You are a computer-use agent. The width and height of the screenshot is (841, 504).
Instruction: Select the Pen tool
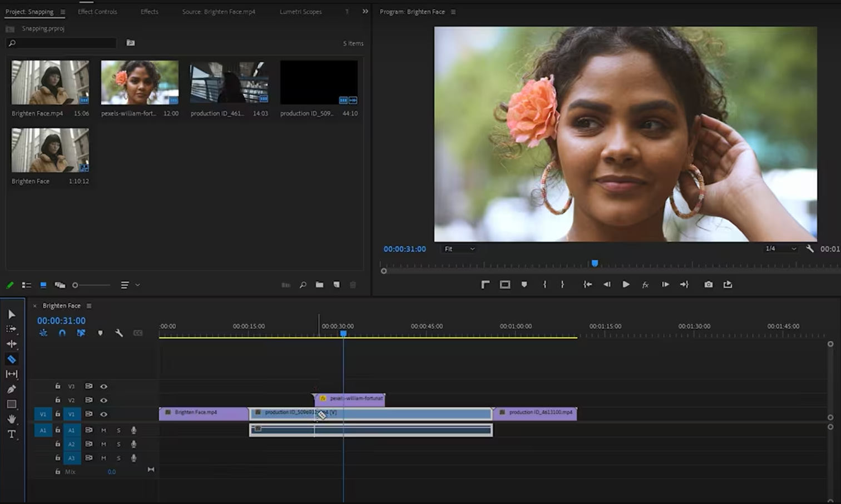click(12, 389)
